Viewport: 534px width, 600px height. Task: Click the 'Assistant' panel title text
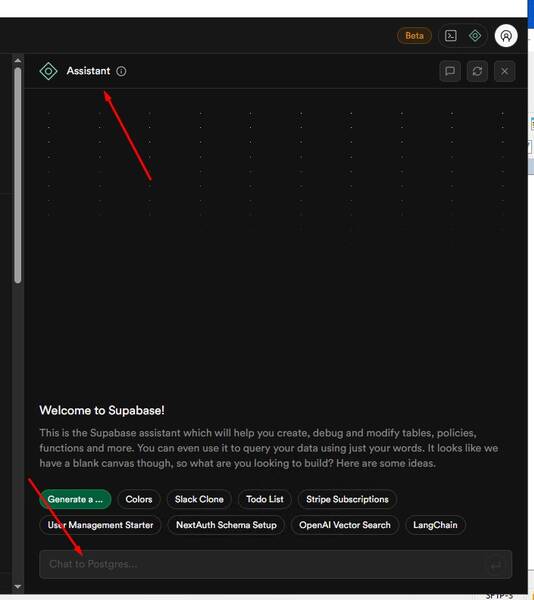pyautogui.click(x=88, y=71)
